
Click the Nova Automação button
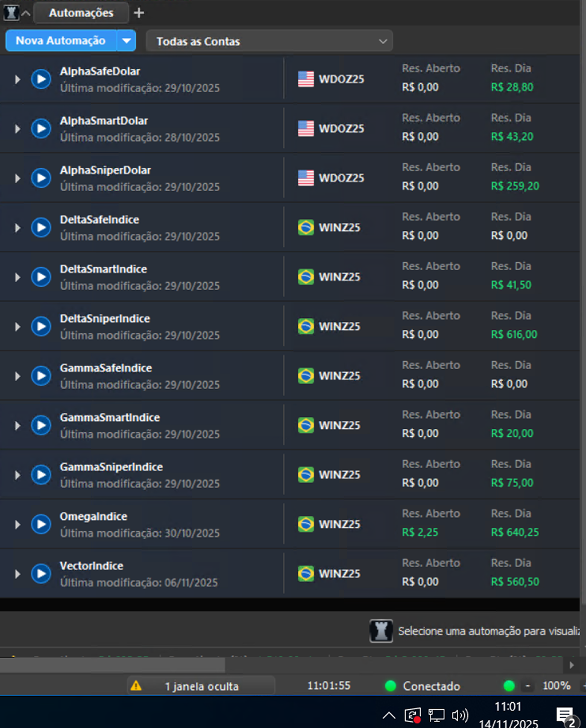(x=60, y=41)
